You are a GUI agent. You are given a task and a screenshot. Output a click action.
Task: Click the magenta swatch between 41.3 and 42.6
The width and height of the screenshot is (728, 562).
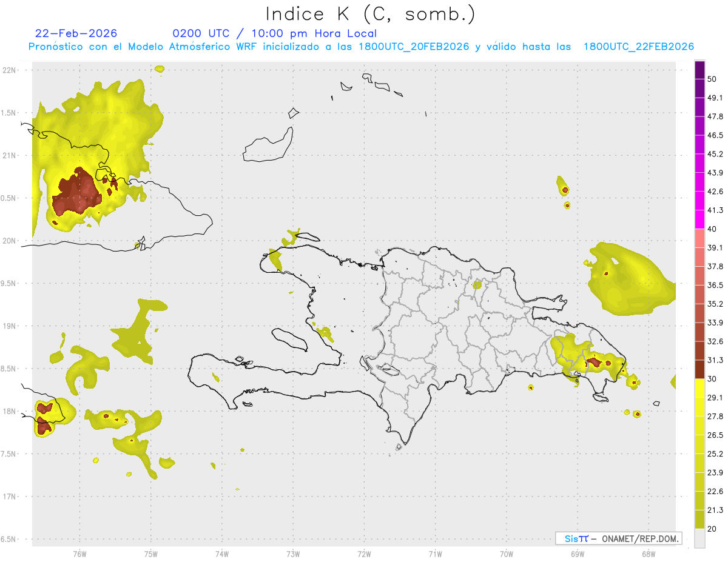tap(699, 201)
